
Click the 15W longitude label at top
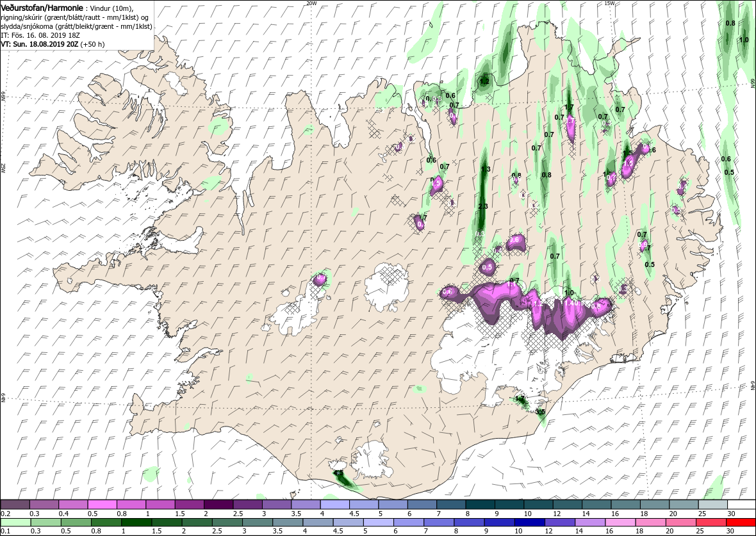[609, 3]
